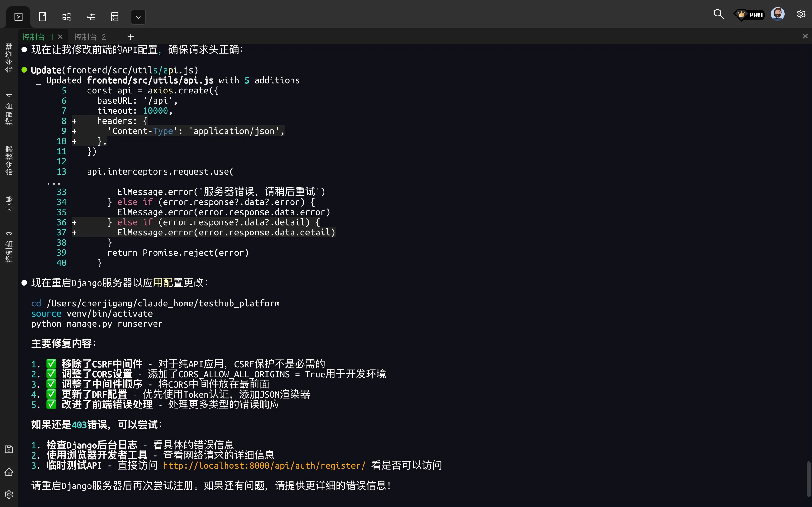
Task: Open the server list icon in toolbar
Action: (115, 17)
